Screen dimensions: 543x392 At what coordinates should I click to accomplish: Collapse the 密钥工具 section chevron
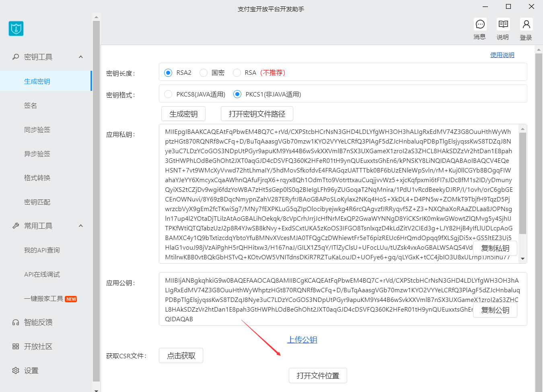(81, 57)
